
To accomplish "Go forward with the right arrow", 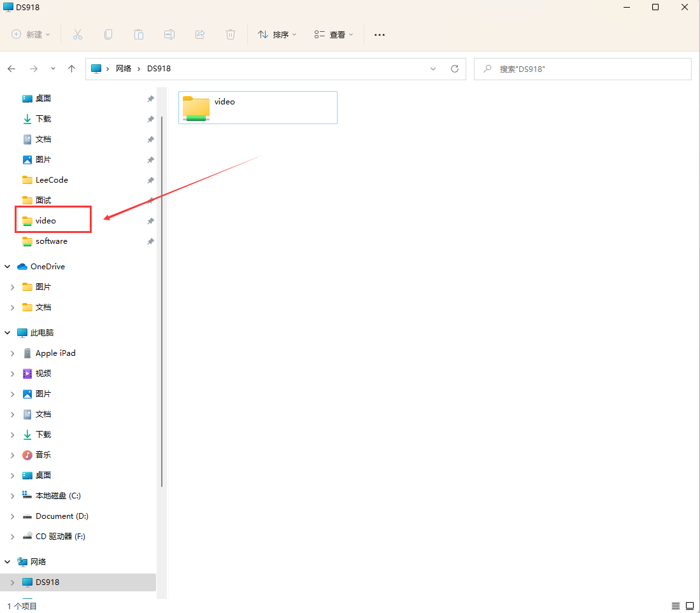I will 34,69.
